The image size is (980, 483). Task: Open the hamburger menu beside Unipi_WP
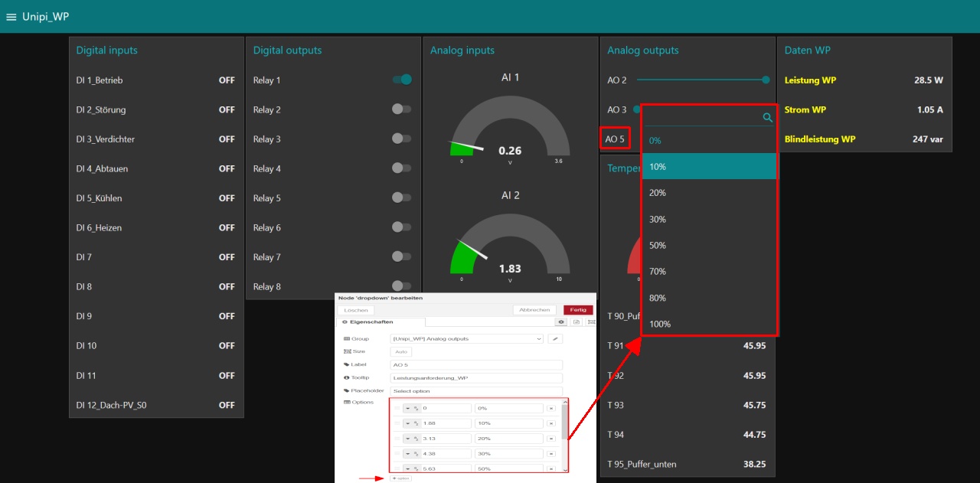pos(11,17)
